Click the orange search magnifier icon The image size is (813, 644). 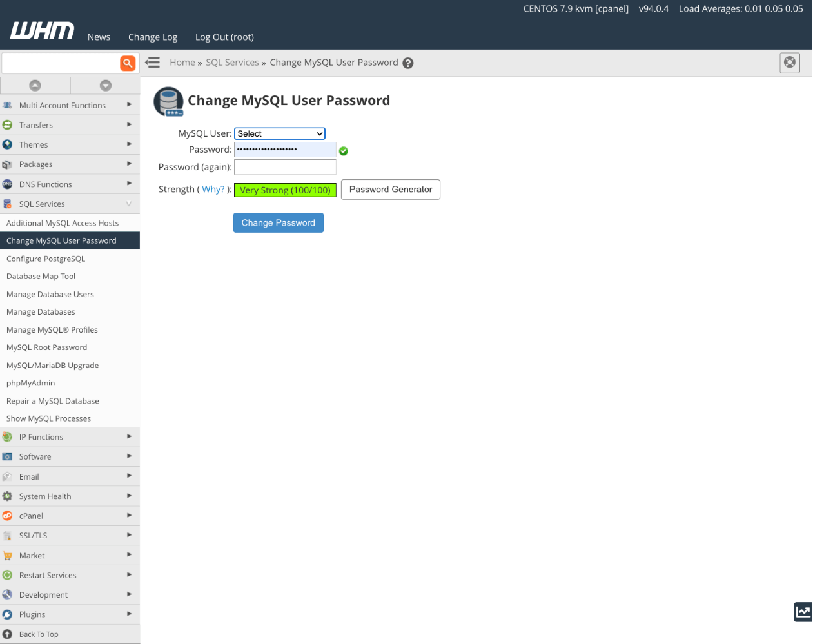(128, 63)
